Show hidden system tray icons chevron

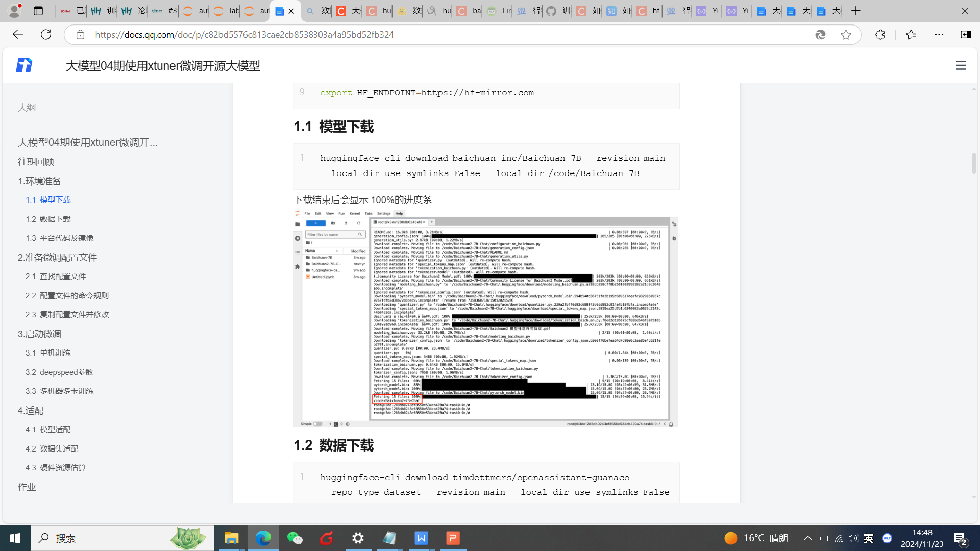pos(807,538)
